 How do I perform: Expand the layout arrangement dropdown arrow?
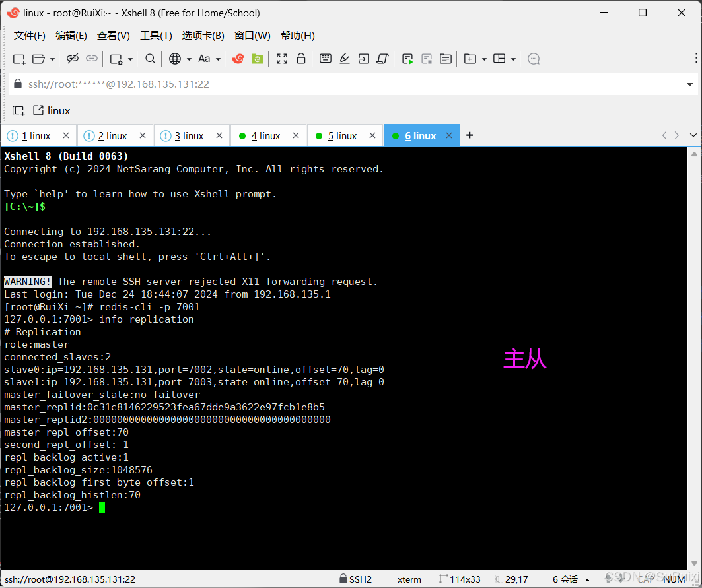513,59
